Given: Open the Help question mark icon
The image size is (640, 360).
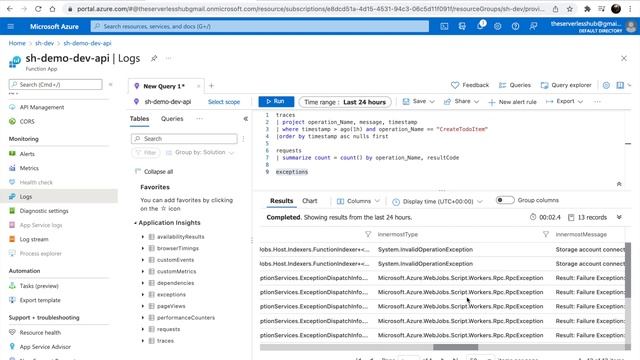Looking at the screenshot, I should 516,27.
